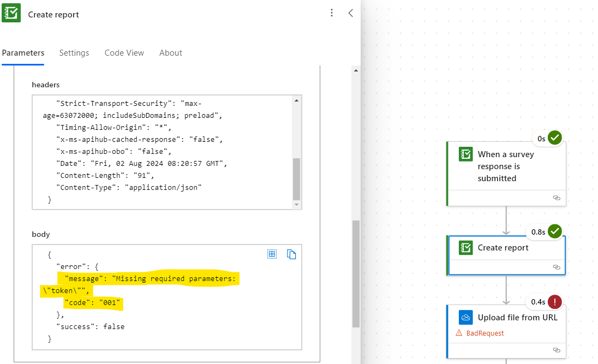This screenshot has width=598, height=364.
Task: Select the Parameters tab
Action: (22, 53)
